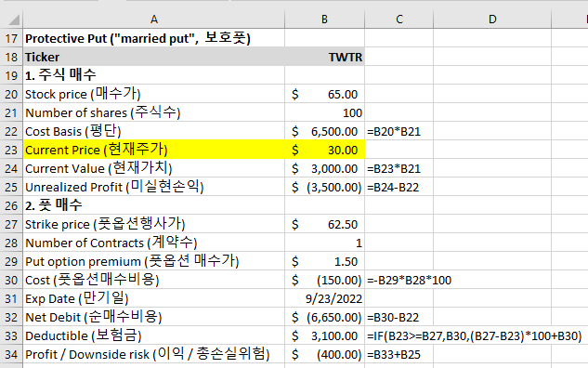This screenshot has width=588, height=368.
Task: Click the Ticker label cell
Action: [154, 57]
